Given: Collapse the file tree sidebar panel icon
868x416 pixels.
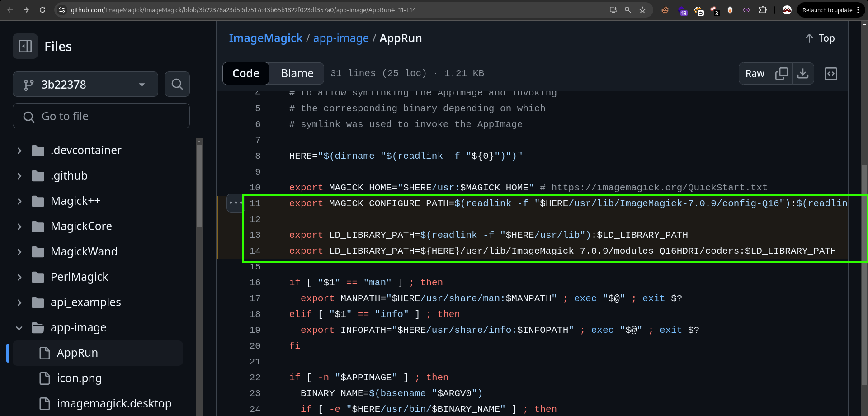Looking at the screenshot, I should [x=25, y=46].
